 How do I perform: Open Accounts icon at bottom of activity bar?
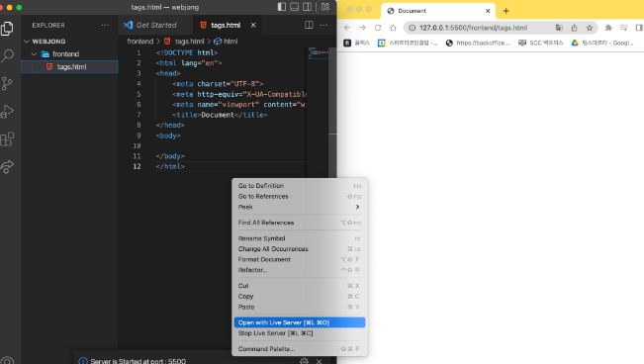click(7, 361)
